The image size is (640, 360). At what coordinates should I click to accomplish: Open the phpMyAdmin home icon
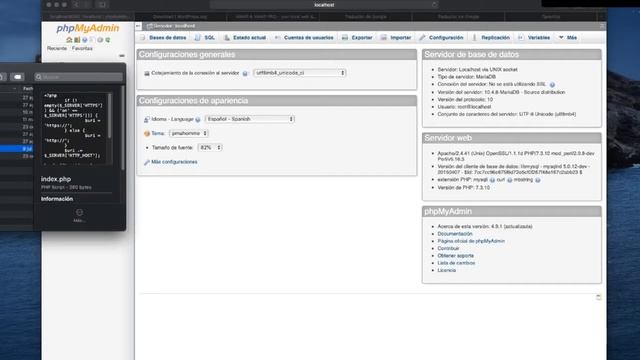pos(69,40)
